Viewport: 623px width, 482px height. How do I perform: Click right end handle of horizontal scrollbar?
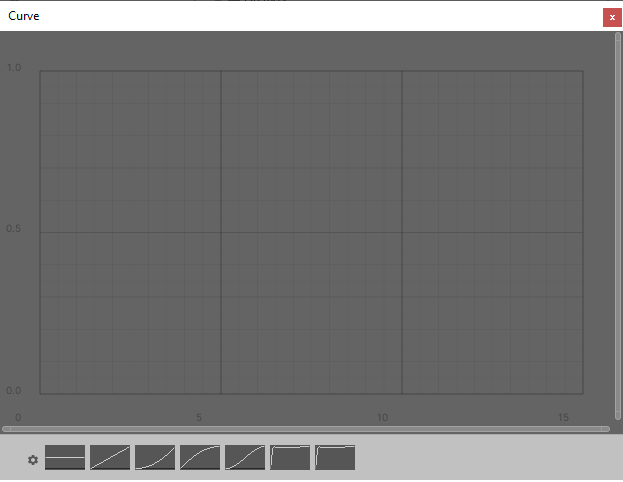click(606, 429)
